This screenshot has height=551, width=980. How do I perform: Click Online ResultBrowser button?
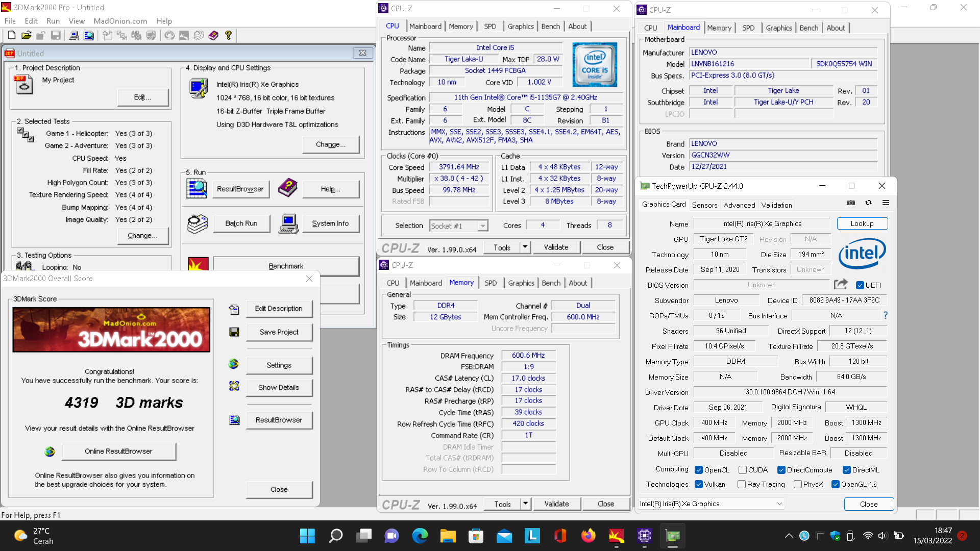[x=118, y=451]
